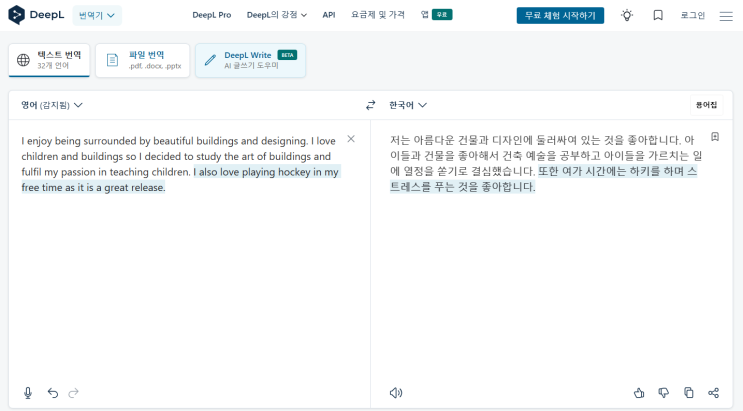Viewport: 743px width, 411px height.
Task: Give thumbs up to the translation
Action: 639,393
